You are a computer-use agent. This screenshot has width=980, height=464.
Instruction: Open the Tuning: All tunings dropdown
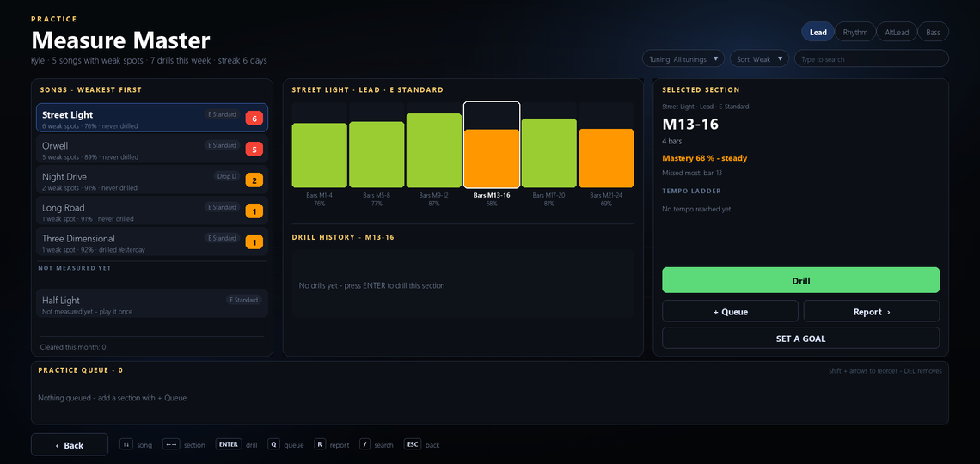pos(683,58)
